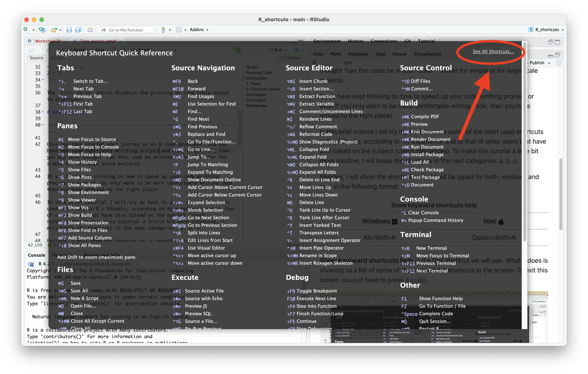This screenshot has width=588, height=374.
Task: Click the Print icon in the main toolbar
Action: (90, 30)
